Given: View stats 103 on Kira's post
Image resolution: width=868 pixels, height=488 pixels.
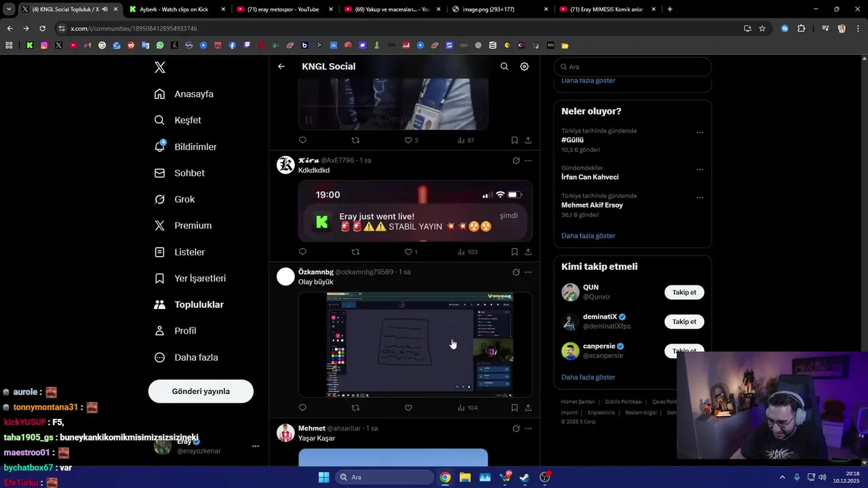Looking at the screenshot, I should click(x=467, y=251).
